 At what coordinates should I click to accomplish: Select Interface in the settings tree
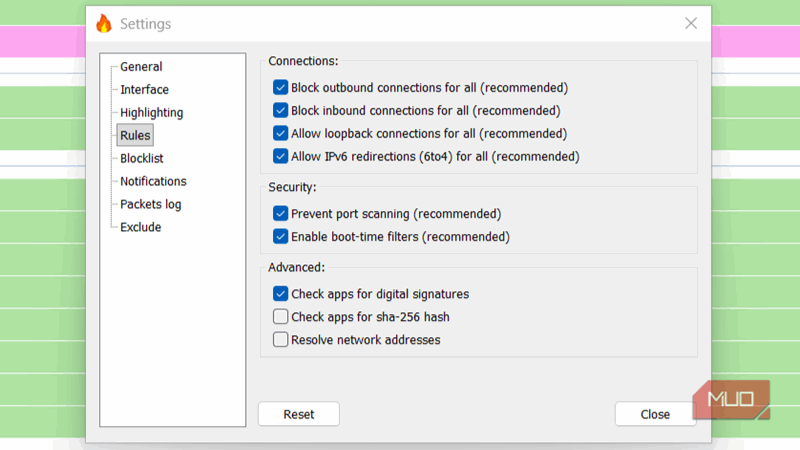click(144, 90)
